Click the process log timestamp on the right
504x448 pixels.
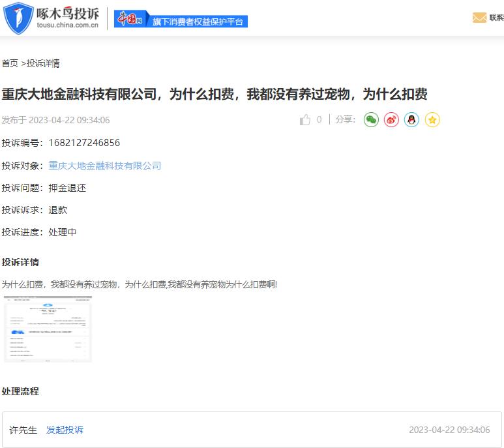[449, 430]
